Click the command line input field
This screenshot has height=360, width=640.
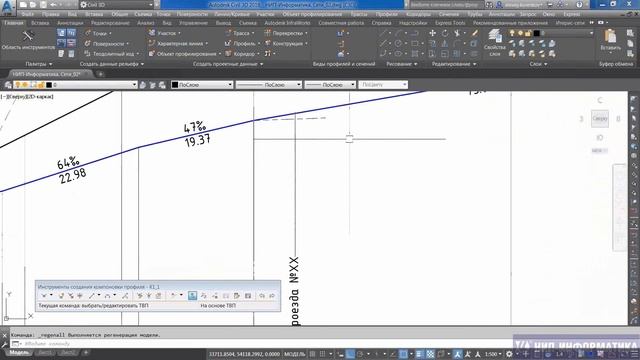pos(261,344)
